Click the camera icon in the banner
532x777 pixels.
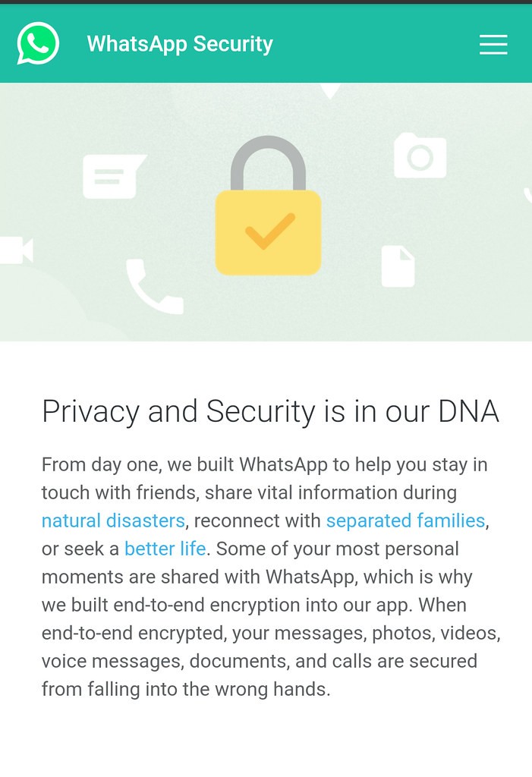(x=420, y=155)
